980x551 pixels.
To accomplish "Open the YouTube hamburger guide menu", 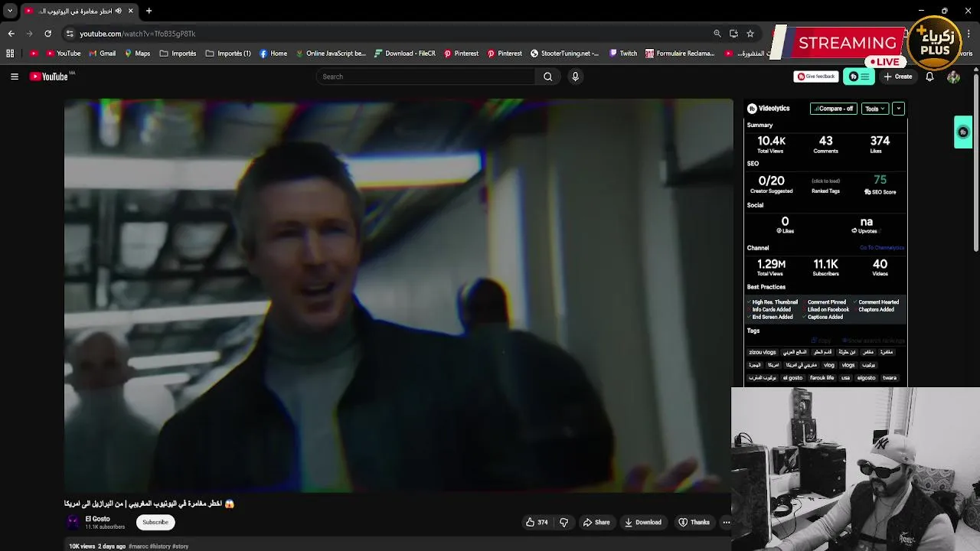I will [x=15, y=77].
